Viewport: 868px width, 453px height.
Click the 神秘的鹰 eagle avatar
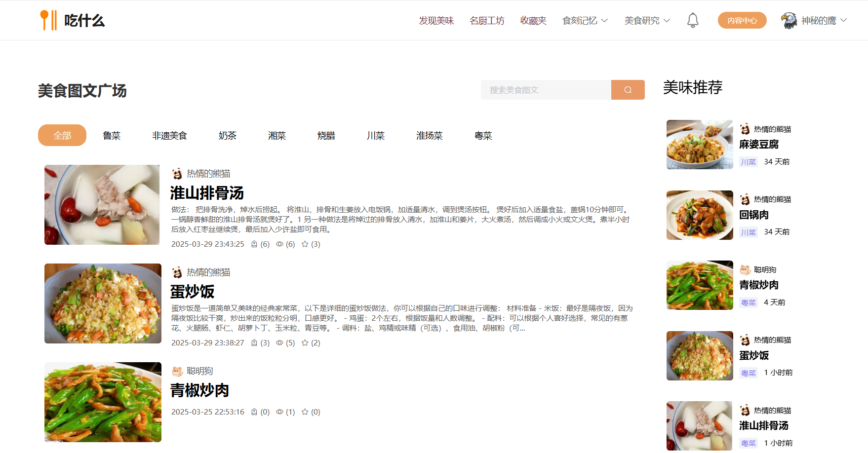(x=789, y=20)
